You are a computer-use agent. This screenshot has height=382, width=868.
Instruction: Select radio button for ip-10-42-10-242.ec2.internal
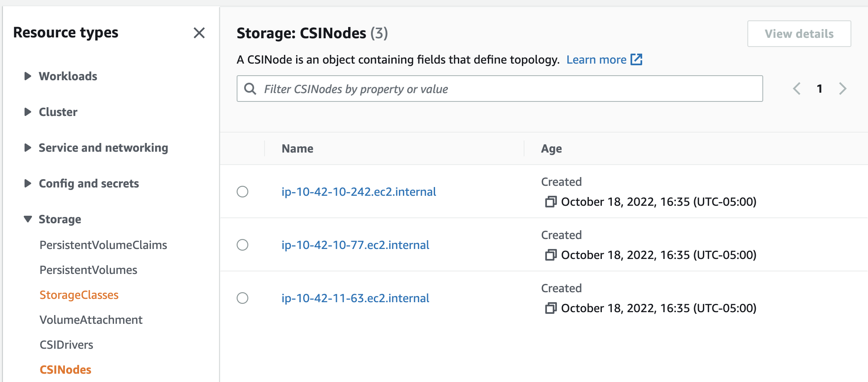242,192
